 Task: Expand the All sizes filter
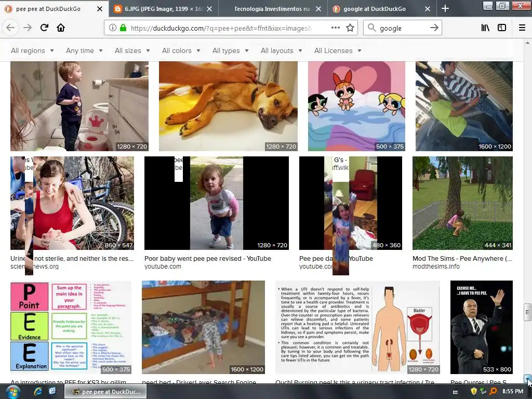click(132, 50)
